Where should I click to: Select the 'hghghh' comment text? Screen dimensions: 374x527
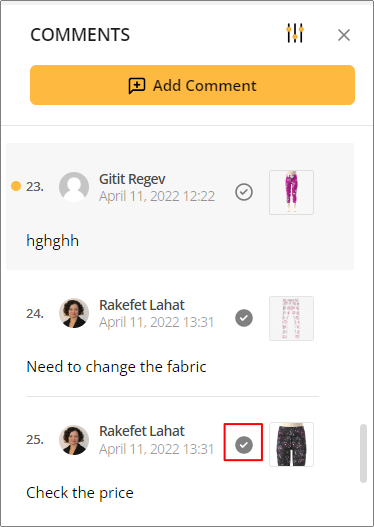tap(52, 241)
